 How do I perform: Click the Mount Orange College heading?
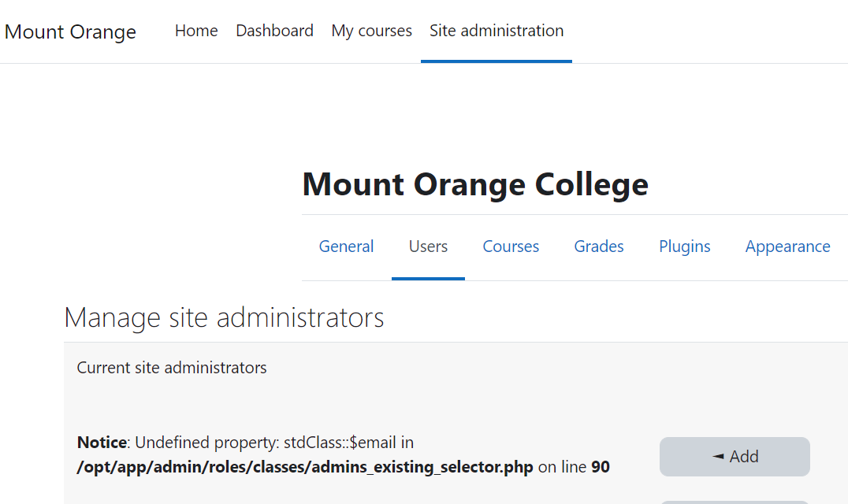[475, 184]
